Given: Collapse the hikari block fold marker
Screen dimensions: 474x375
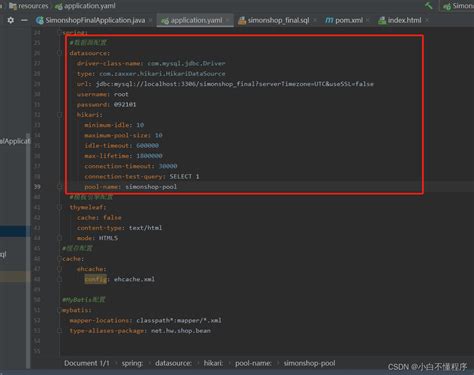Looking at the screenshot, I should coord(59,115).
